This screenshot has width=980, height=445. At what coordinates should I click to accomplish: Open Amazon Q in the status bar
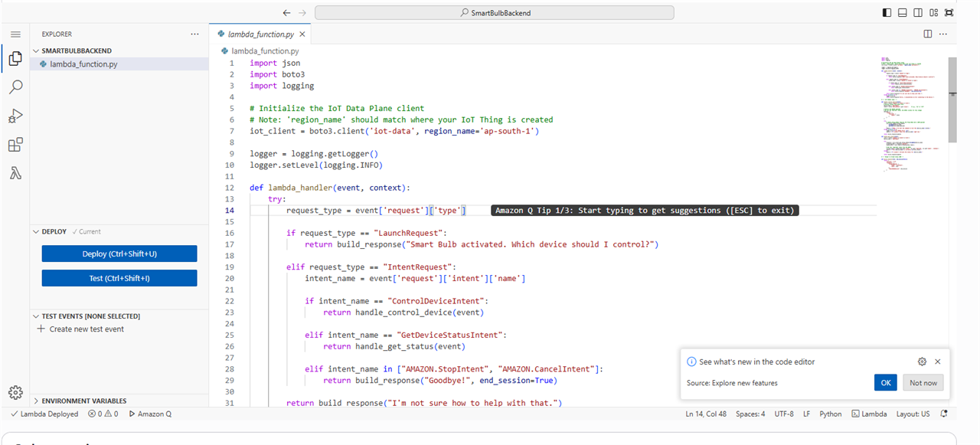pos(150,414)
